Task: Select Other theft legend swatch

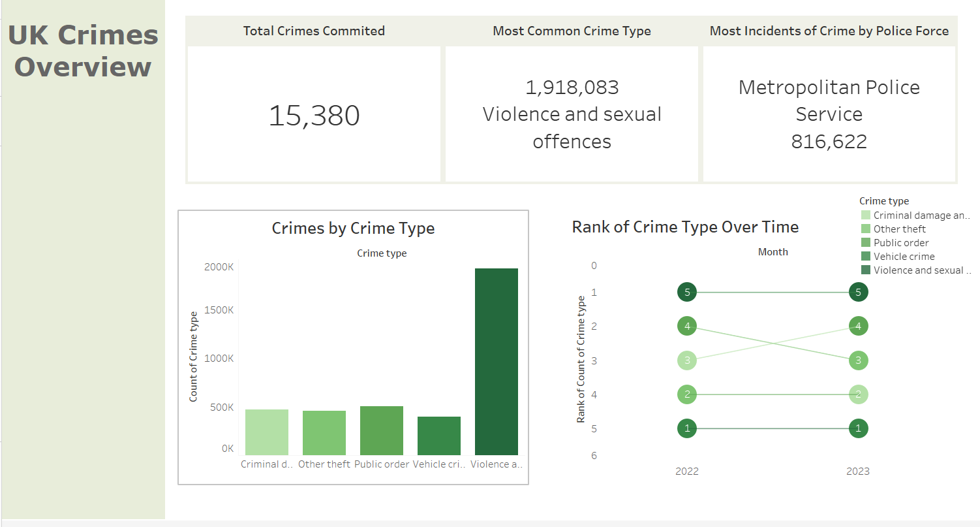Action: coord(865,229)
